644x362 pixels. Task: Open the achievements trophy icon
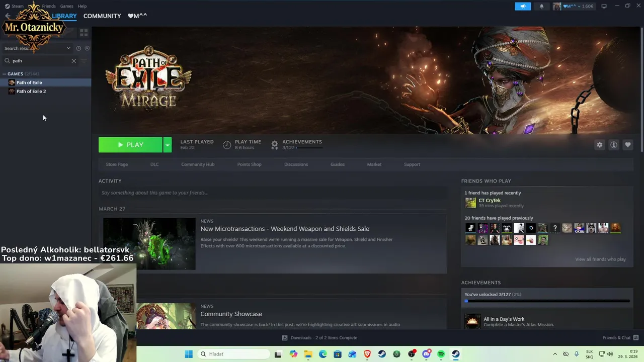click(274, 145)
